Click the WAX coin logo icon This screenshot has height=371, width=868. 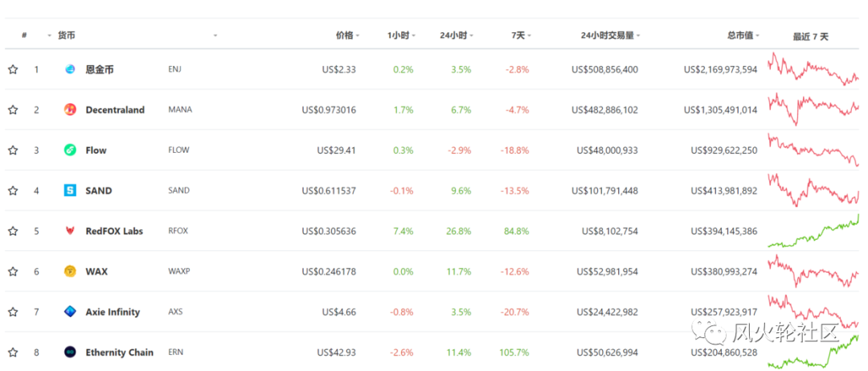click(x=70, y=272)
